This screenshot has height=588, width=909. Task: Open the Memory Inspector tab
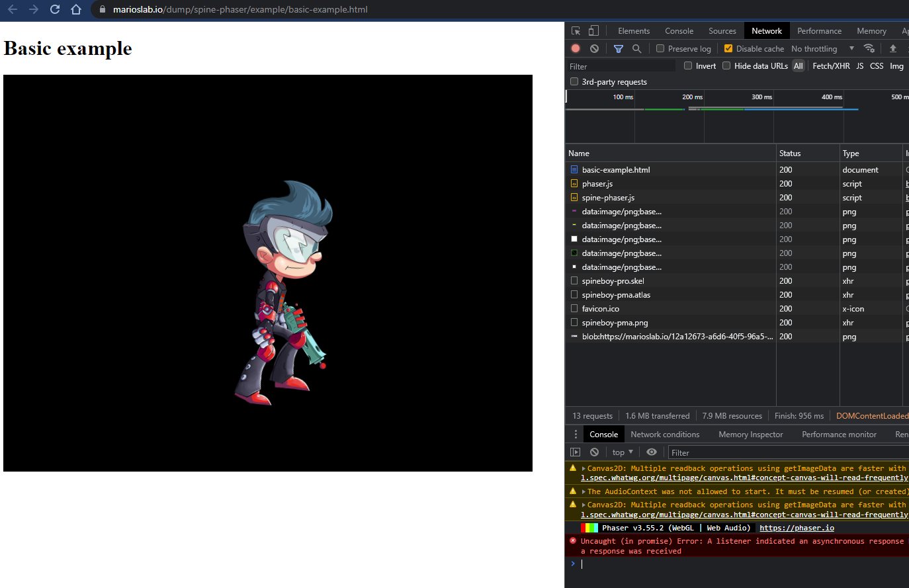point(750,434)
